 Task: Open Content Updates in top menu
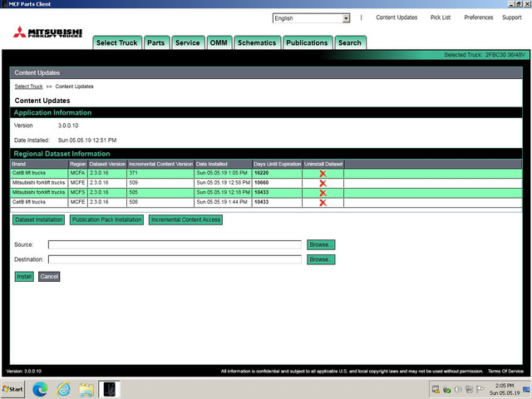click(x=397, y=17)
